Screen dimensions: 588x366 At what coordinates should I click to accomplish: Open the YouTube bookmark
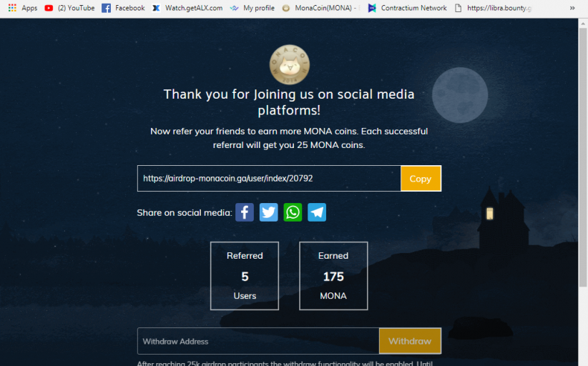point(69,8)
